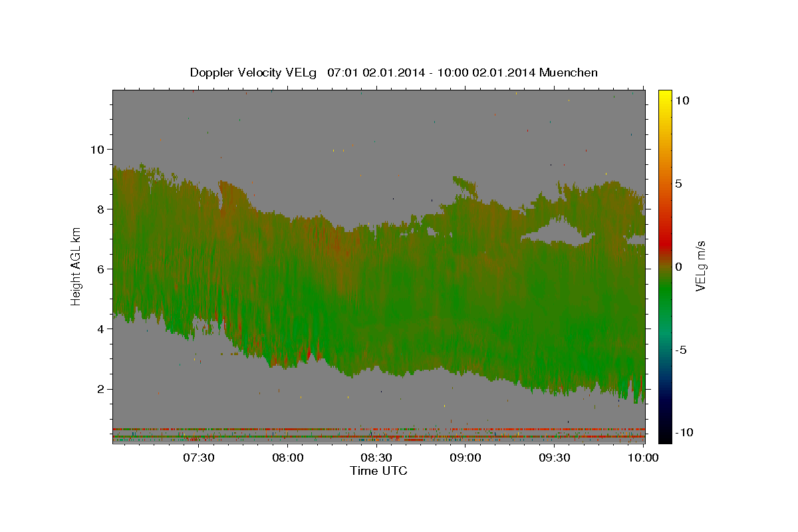Click the colorbar tick label '5'
The image size is (798, 532).
[x=679, y=184]
